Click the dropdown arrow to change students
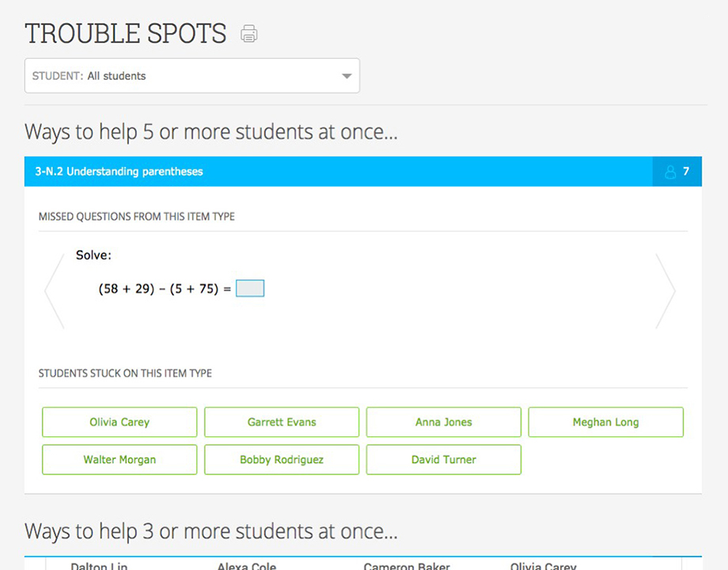 pyautogui.click(x=347, y=75)
